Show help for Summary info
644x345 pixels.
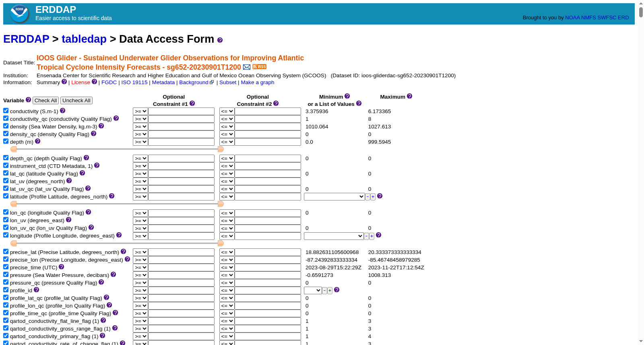64,82
